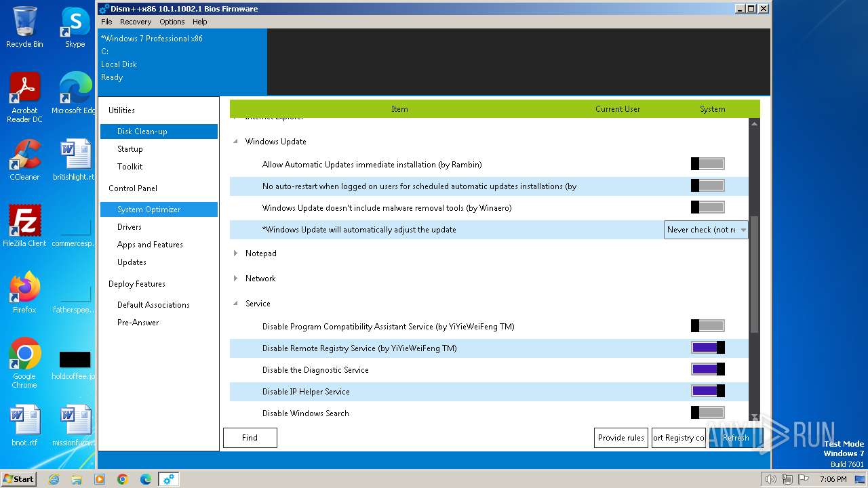Toggle Windows Update malware removal tools setting
The width and height of the screenshot is (868, 488).
(708, 207)
